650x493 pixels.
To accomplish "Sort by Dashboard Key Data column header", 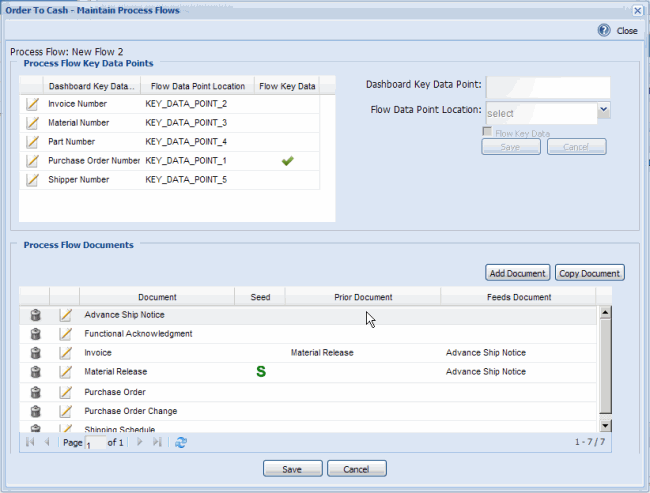I will coord(92,86).
